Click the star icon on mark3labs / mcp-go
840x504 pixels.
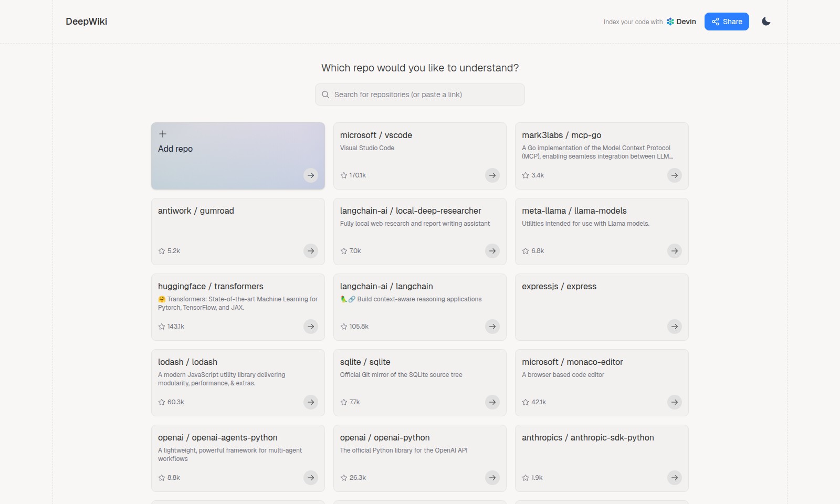526,175
